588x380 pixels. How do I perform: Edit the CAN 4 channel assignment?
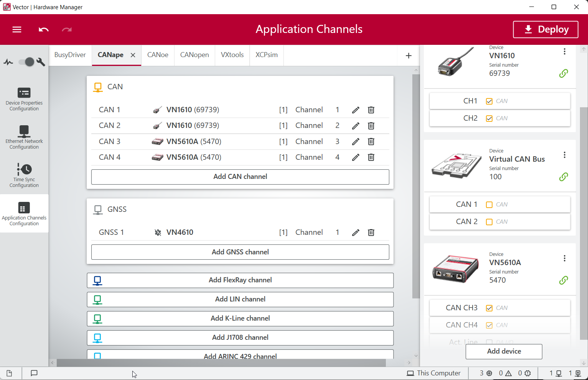click(x=356, y=157)
